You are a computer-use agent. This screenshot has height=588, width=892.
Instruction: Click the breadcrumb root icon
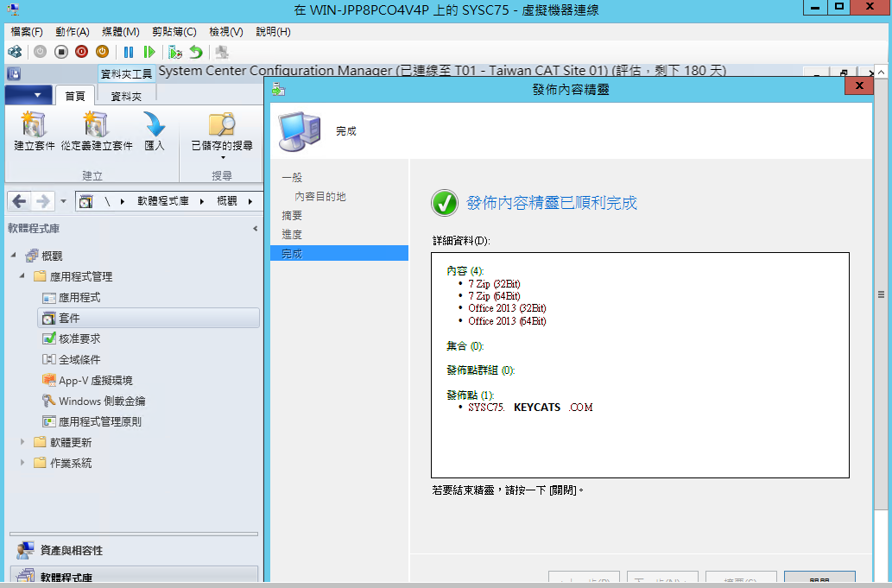[85, 201]
